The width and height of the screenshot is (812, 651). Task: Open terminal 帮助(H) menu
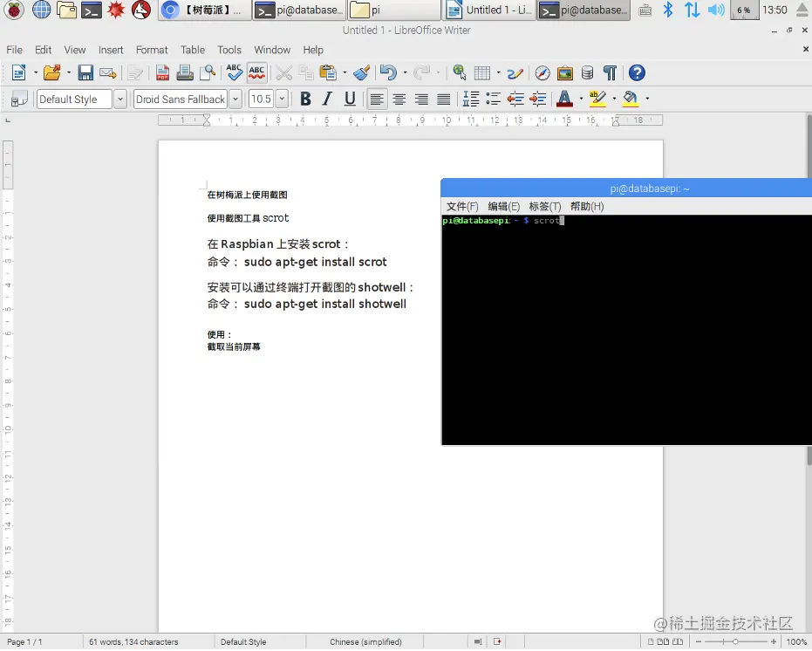(x=587, y=206)
